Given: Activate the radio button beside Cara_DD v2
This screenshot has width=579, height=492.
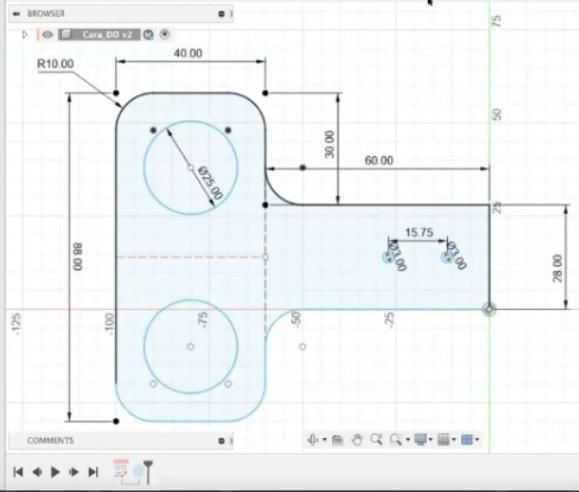Looking at the screenshot, I should (x=164, y=34).
